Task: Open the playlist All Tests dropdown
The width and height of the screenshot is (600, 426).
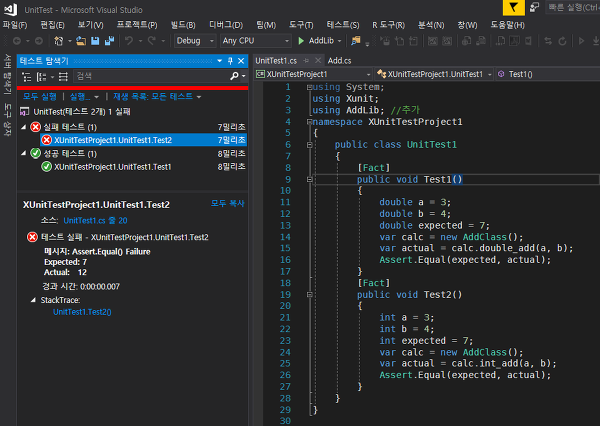Action: (x=199, y=97)
